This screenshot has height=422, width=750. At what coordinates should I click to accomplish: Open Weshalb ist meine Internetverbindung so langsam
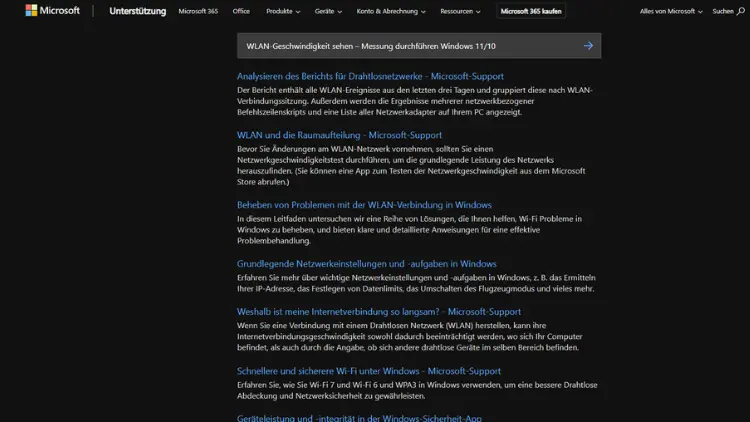click(x=379, y=311)
